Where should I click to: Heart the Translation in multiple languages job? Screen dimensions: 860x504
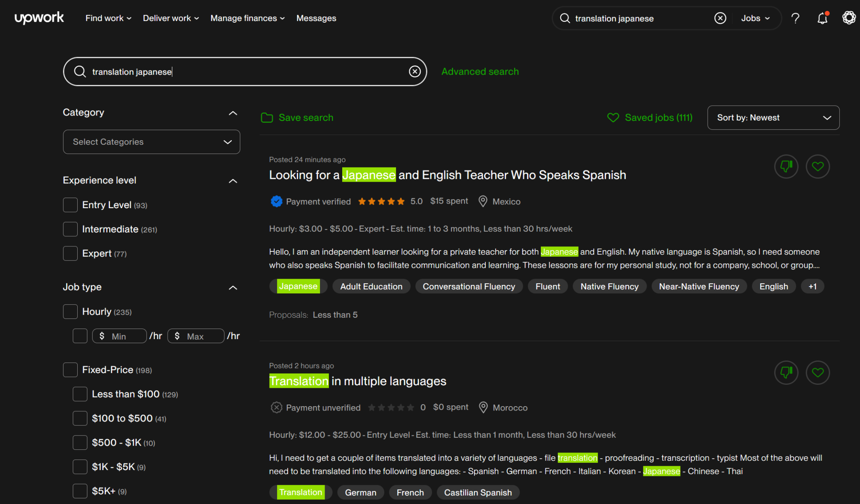[818, 373]
